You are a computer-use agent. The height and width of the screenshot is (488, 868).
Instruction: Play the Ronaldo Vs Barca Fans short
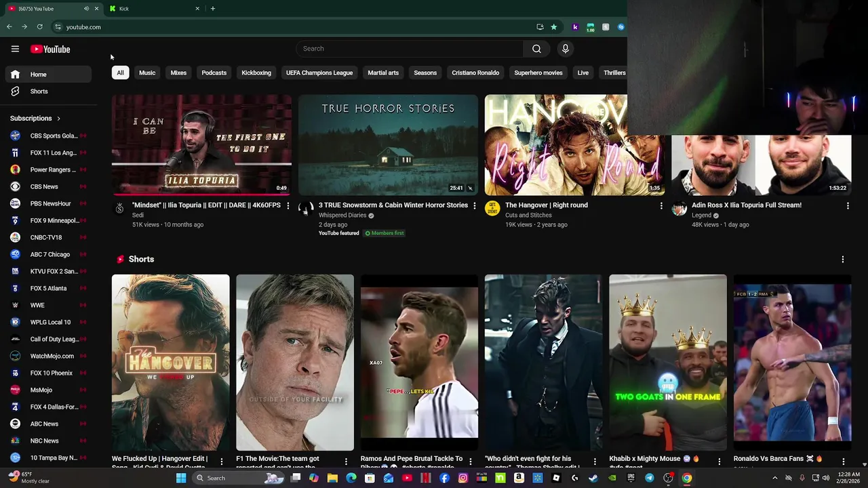click(x=792, y=363)
